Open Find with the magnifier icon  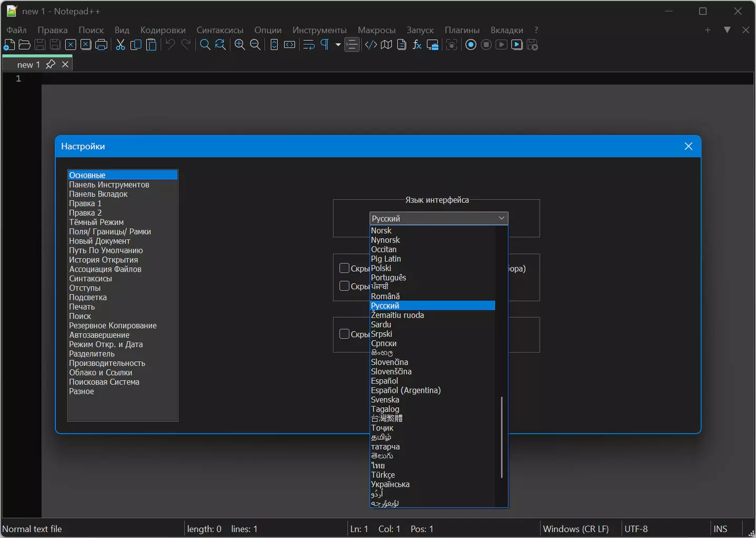[x=205, y=45]
